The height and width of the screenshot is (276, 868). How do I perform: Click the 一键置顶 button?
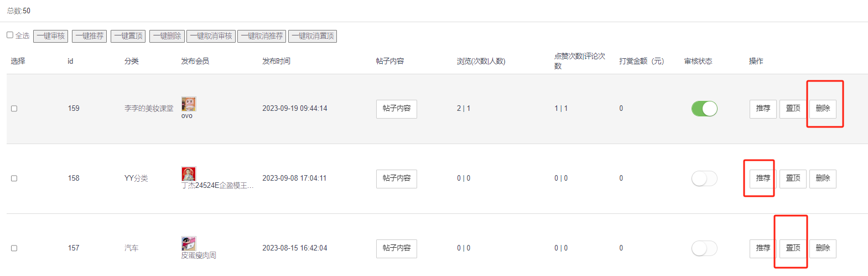(128, 36)
